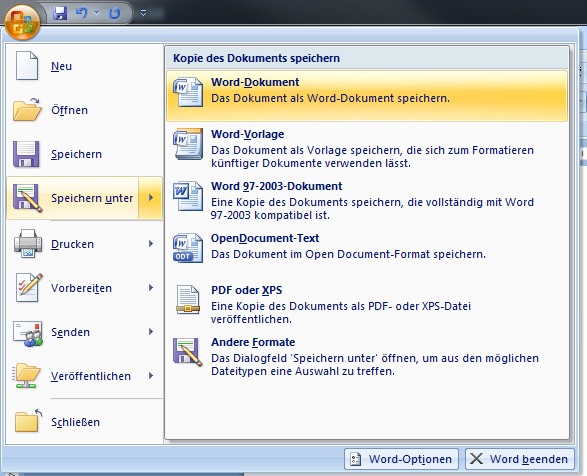587x476 pixels.
Task: Select Schließen to close the document
Action: (x=85, y=422)
